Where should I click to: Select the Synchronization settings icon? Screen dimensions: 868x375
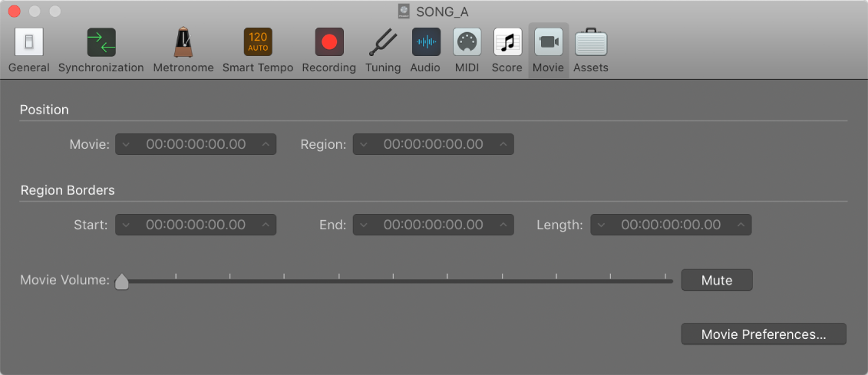(x=101, y=43)
